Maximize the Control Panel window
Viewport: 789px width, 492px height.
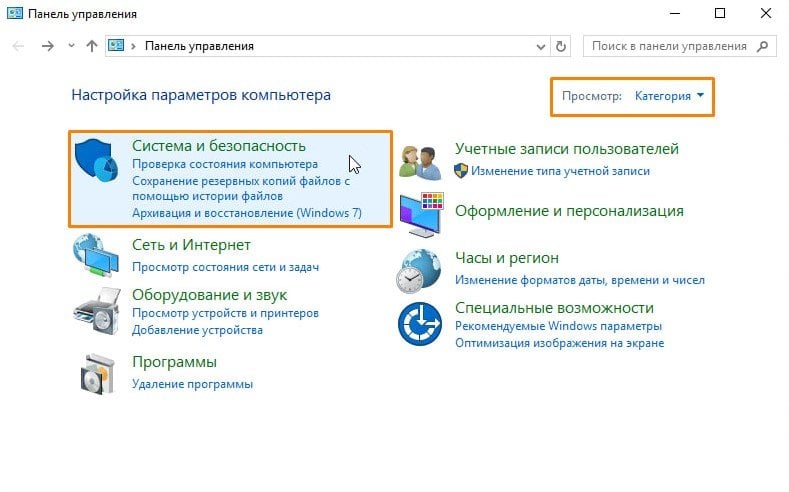[720, 13]
